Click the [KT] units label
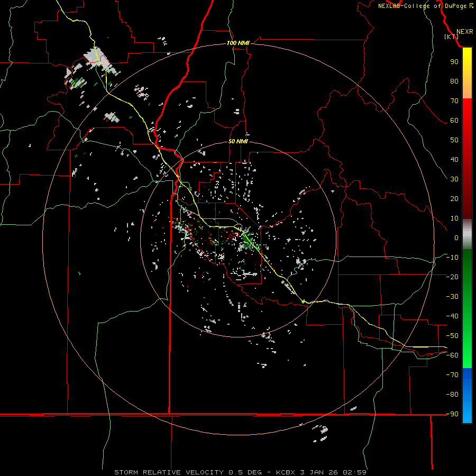The height and width of the screenshot is (476, 476). click(452, 36)
